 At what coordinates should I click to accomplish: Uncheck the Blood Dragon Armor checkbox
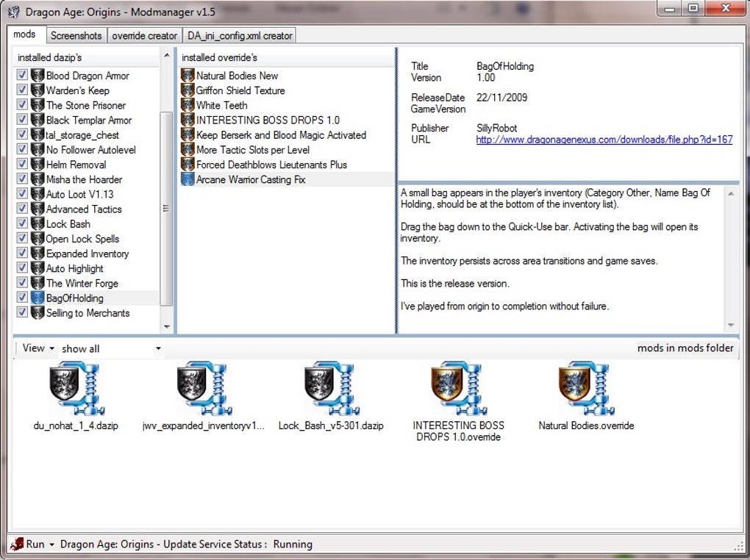click(22, 75)
